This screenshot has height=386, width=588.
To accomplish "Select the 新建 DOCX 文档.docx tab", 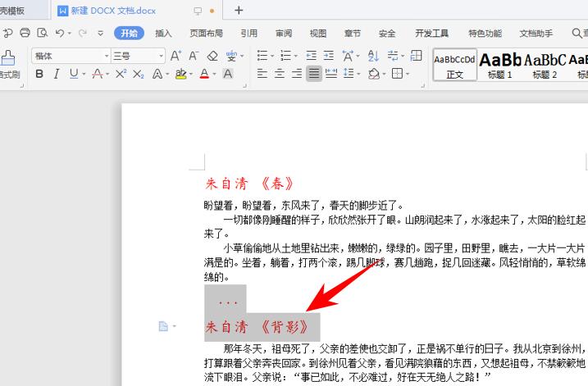I will [136, 10].
